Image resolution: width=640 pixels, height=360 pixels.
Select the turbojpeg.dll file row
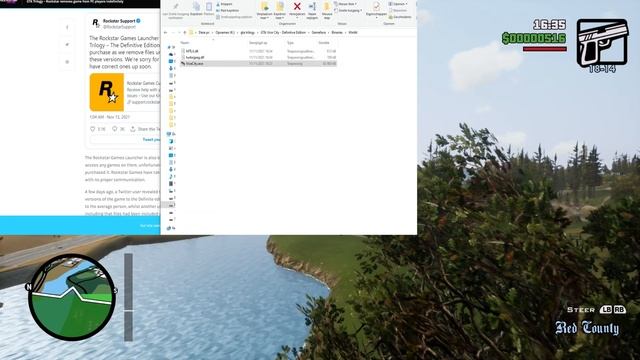258,58
